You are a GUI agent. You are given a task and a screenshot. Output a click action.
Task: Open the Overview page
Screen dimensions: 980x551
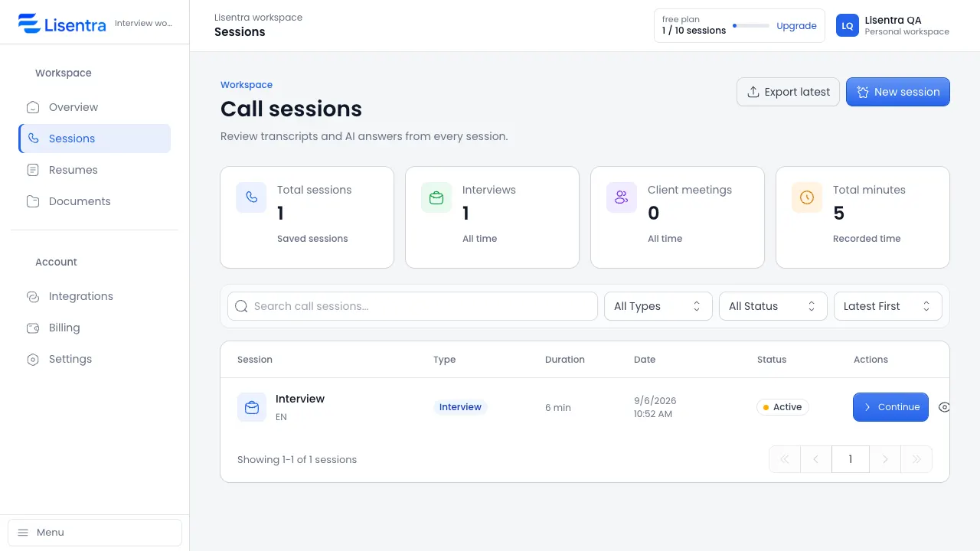[x=95, y=107]
